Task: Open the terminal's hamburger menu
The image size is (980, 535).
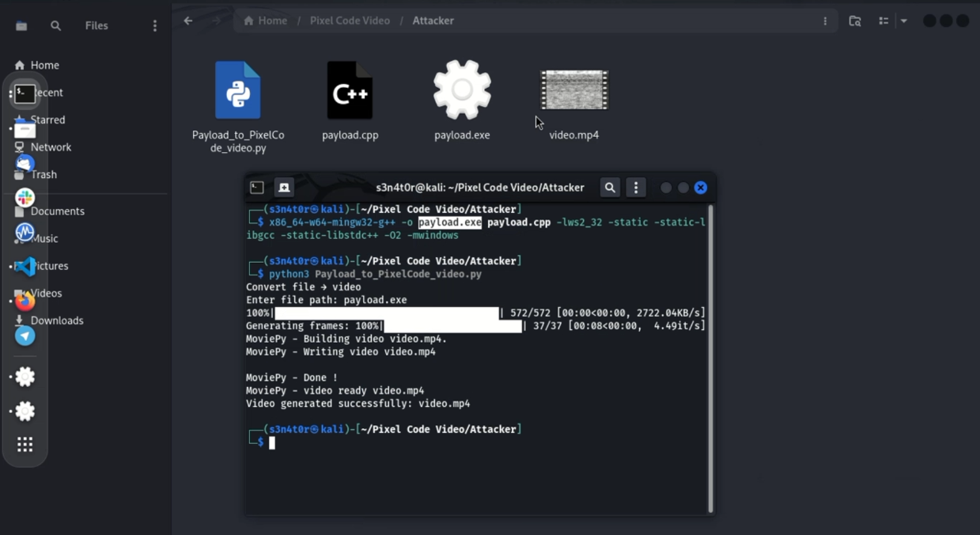Action: (x=636, y=188)
